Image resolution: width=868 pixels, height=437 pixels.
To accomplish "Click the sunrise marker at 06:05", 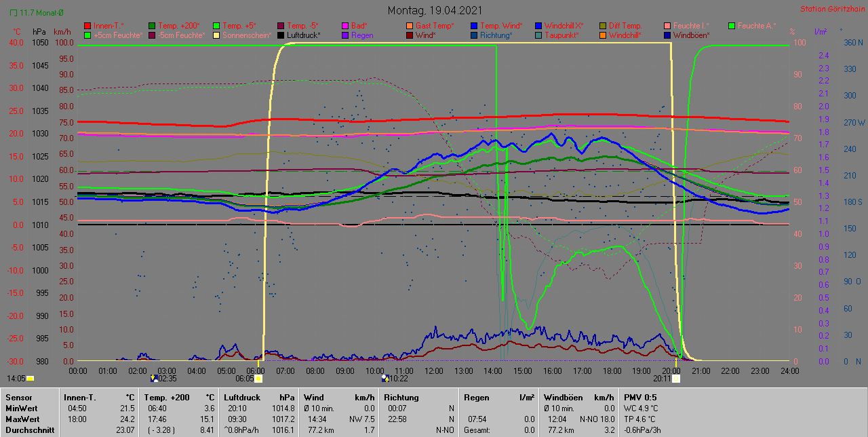I will tap(258, 379).
